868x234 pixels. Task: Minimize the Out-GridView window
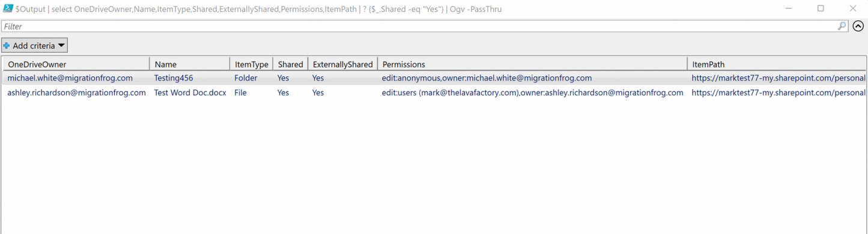789,8
